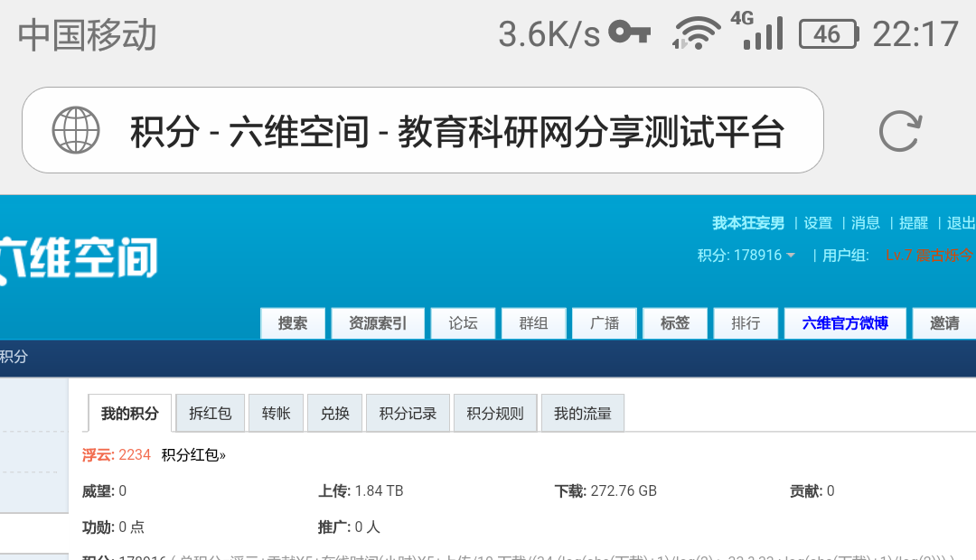Reload the page with refresh icon
The width and height of the screenshot is (976, 560).
[x=900, y=131]
